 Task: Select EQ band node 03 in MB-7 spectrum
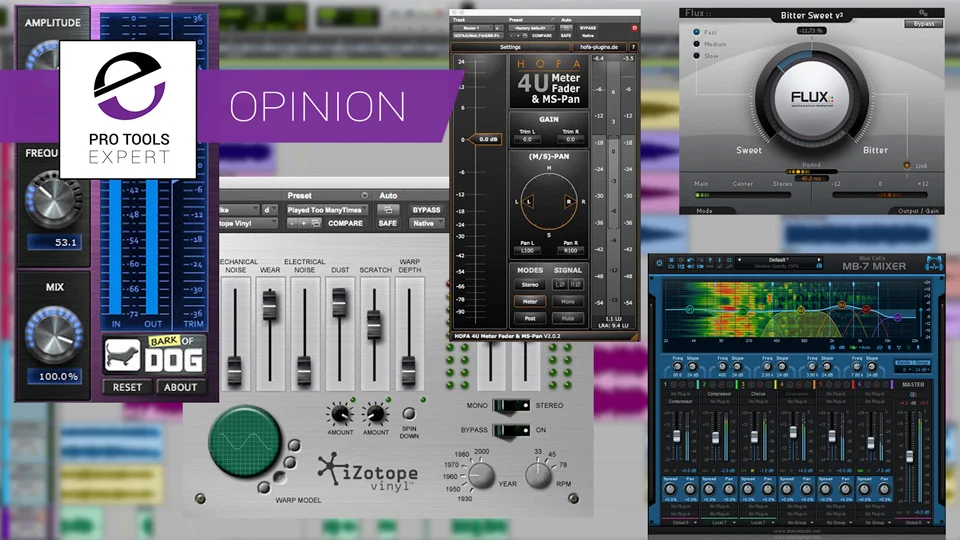[x=801, y=311]
